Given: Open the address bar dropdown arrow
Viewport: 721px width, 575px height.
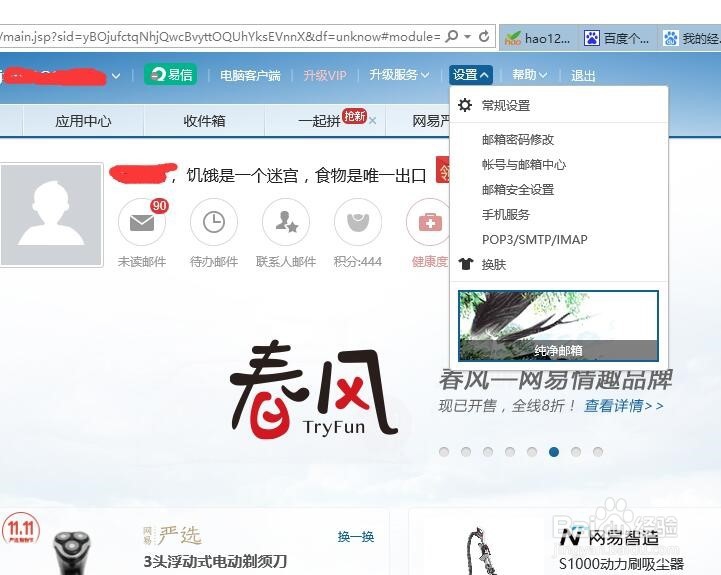Looking at the screenshot, I should tap(467, 36).
